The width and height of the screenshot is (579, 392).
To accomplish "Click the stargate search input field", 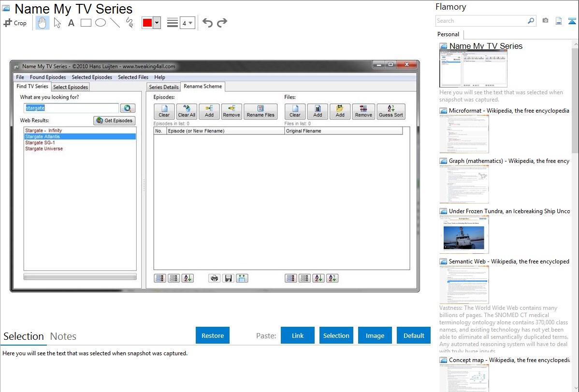I will click(x=71, y=108).
